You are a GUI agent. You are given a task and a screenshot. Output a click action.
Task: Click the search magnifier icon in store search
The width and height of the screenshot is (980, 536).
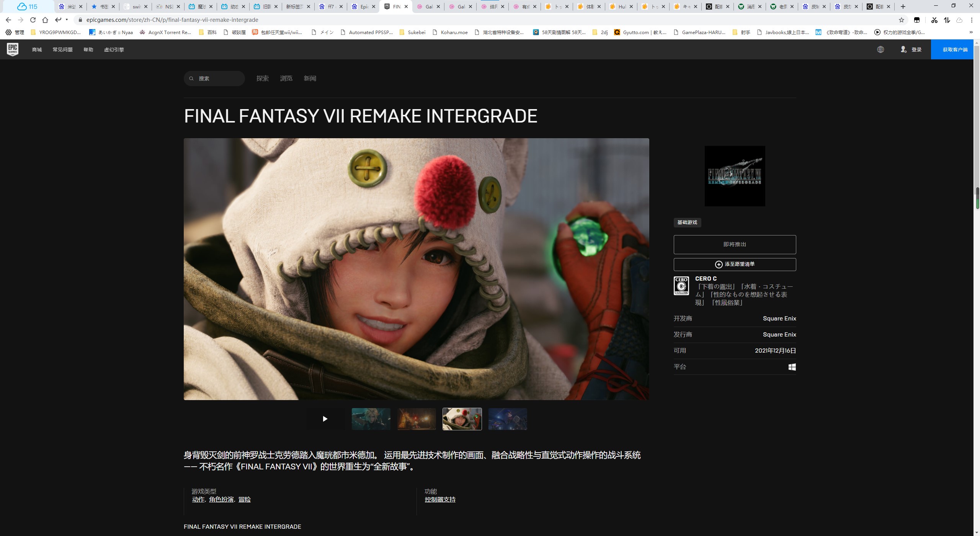point(191,78)
